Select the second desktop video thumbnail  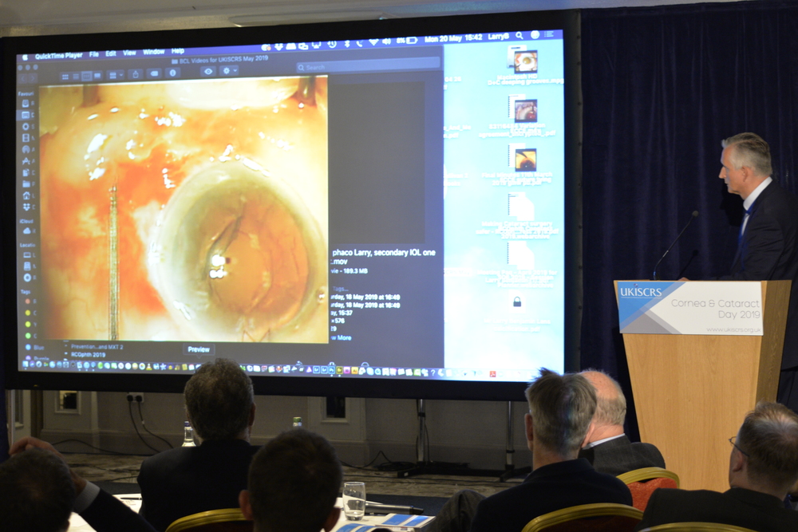[x=526, y=110]
